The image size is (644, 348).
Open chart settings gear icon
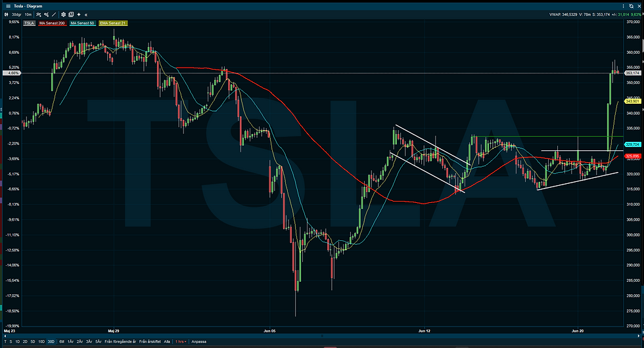(x=63, y=14)
